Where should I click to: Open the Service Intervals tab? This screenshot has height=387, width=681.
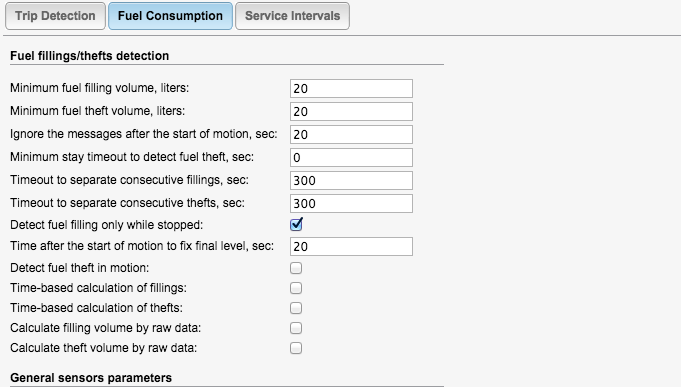pos(292,16)
